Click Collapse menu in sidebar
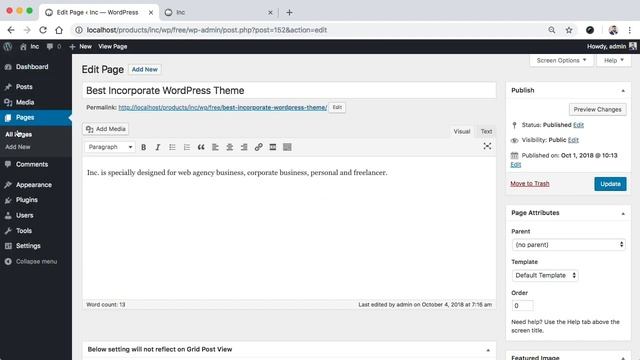 point(36,261)
